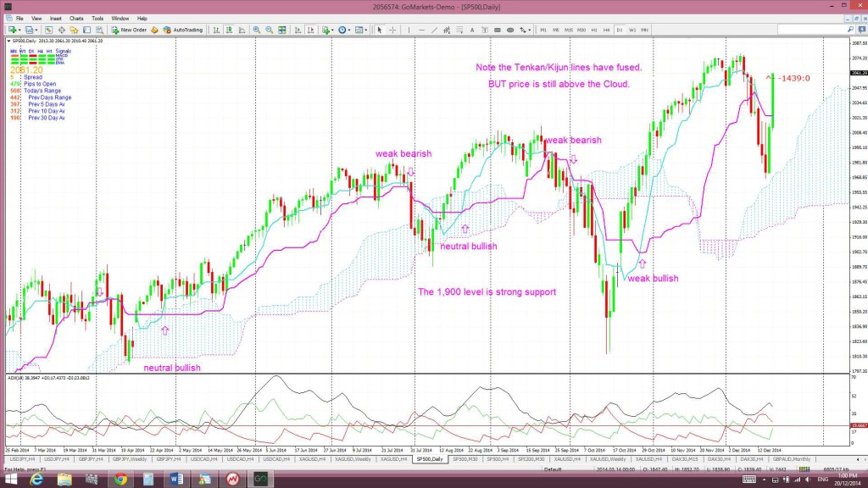Draw a vertical line tool
Image resolution: width=868 pixels, height=488 pixels.
tap(409, 30)
